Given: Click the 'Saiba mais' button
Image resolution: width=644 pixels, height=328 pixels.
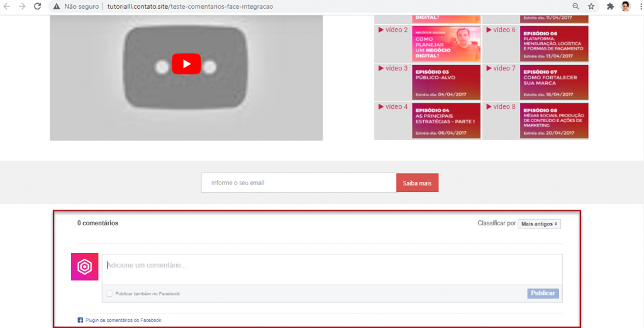Looking at the screenshot, I should (x=417, y=183).
